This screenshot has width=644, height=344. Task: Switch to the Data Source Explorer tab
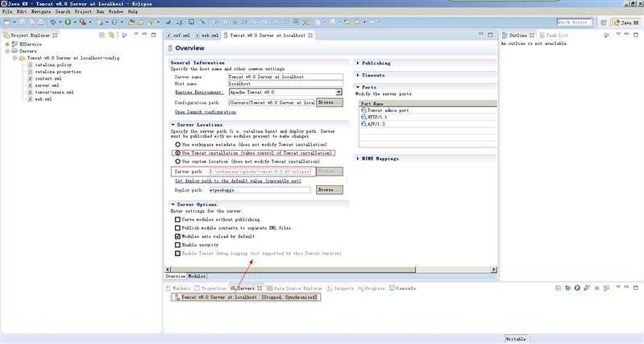[x=294, y=288]
